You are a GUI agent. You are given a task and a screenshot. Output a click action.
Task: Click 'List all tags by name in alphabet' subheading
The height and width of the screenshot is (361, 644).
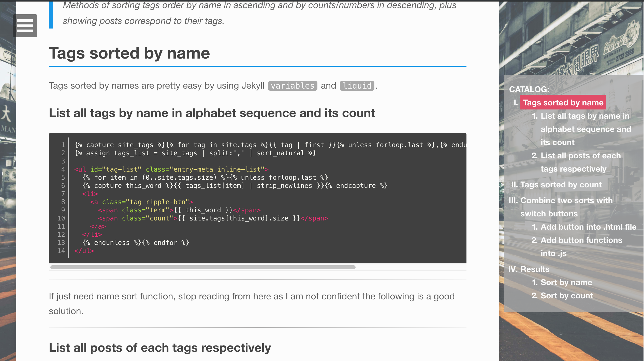coord(212,113)
